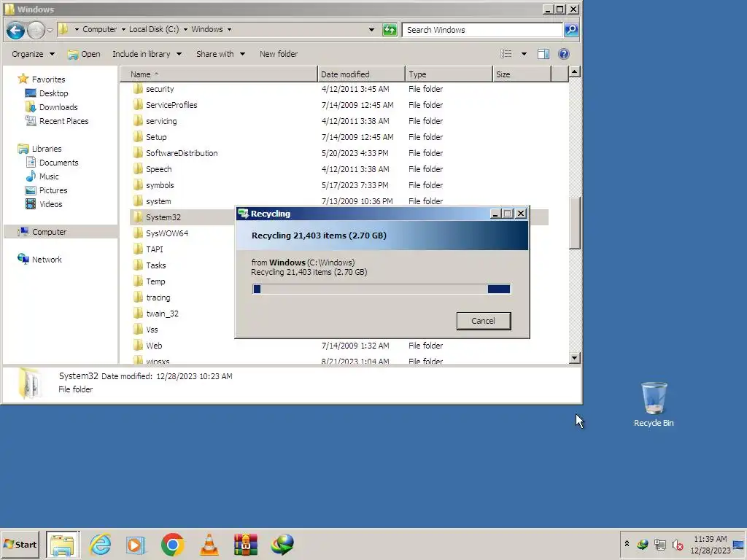Image resolution: width=747 pixels, height=560 pixels.
Task: Sort by the Size column header
Action: pyautogui.click(x=522, y=74)
